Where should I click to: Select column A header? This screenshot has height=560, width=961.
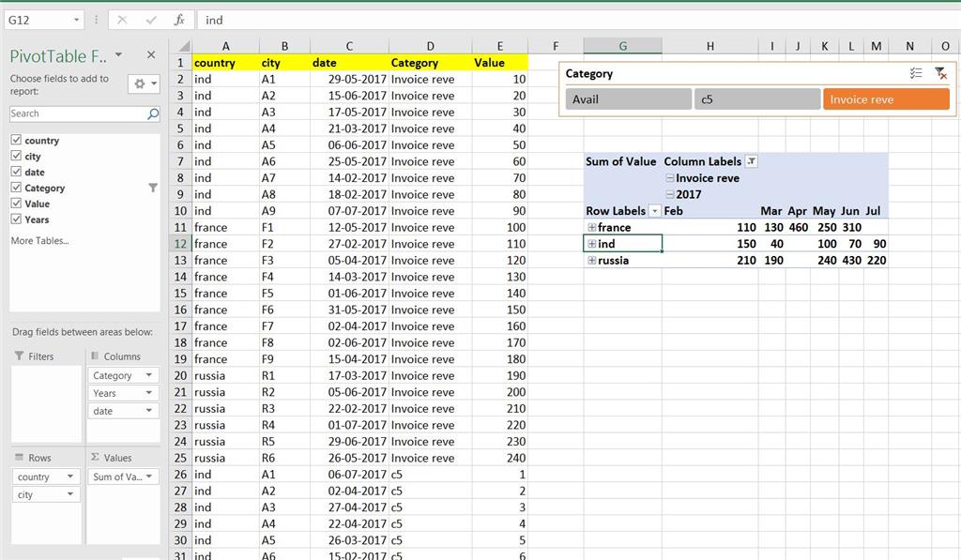point(225,46)
